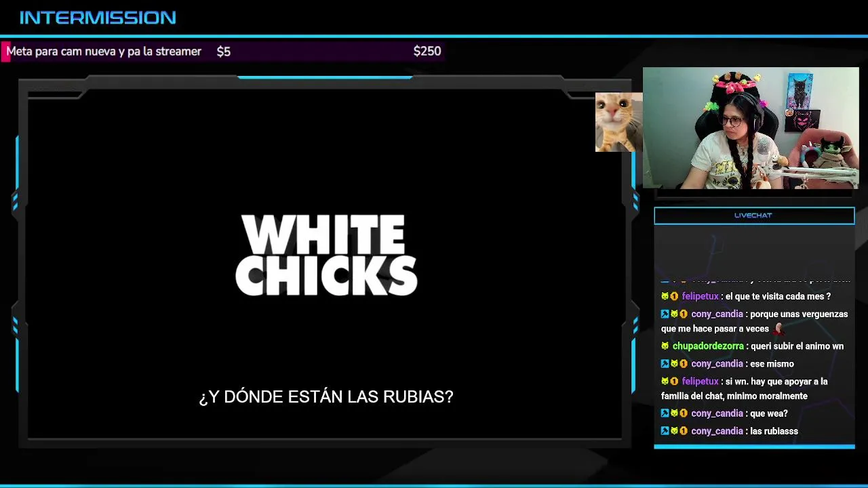
Task: Click the $5 current goal amount
Action: tap(224, 52)
